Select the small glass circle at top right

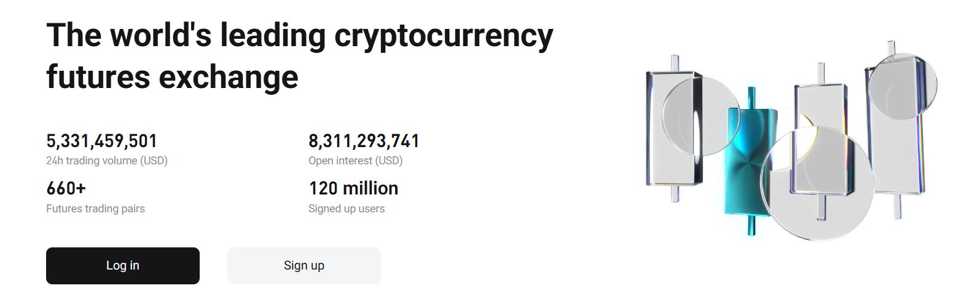point(902,85)
